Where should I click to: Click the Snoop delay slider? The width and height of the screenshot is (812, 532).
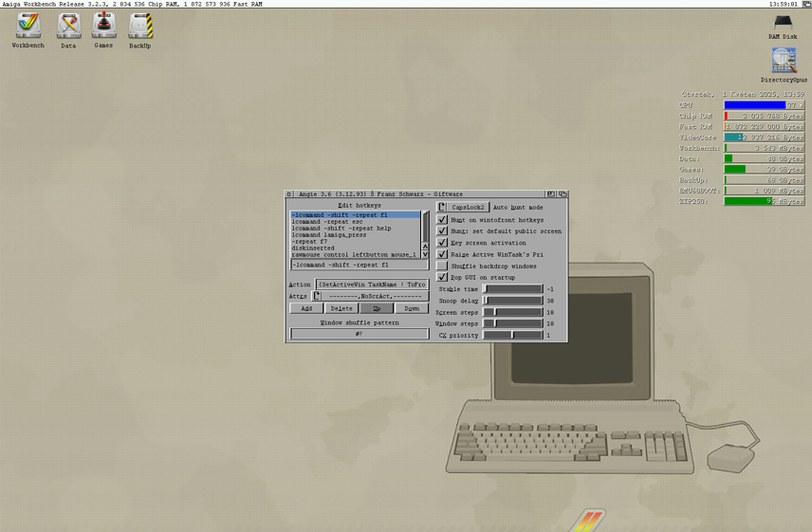point(513,301)
